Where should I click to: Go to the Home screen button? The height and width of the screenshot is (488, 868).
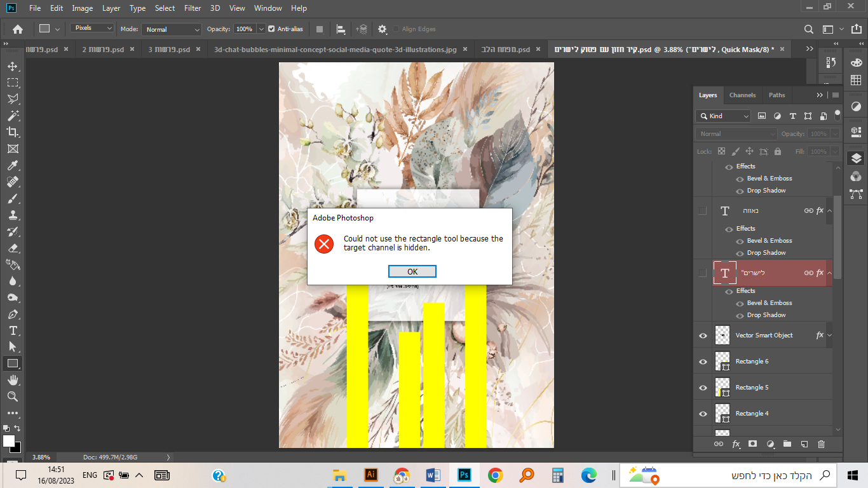click(x=18, y=29)
